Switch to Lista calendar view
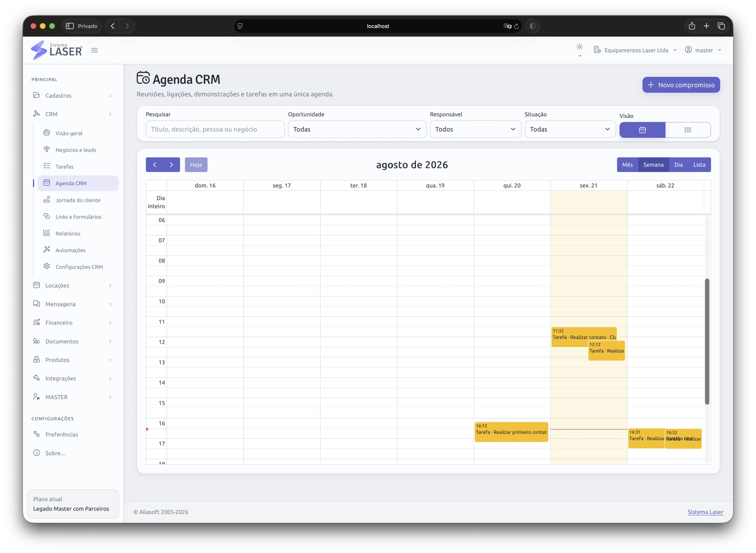This screenshot has height=553, width=756. [x=699, y=165]
